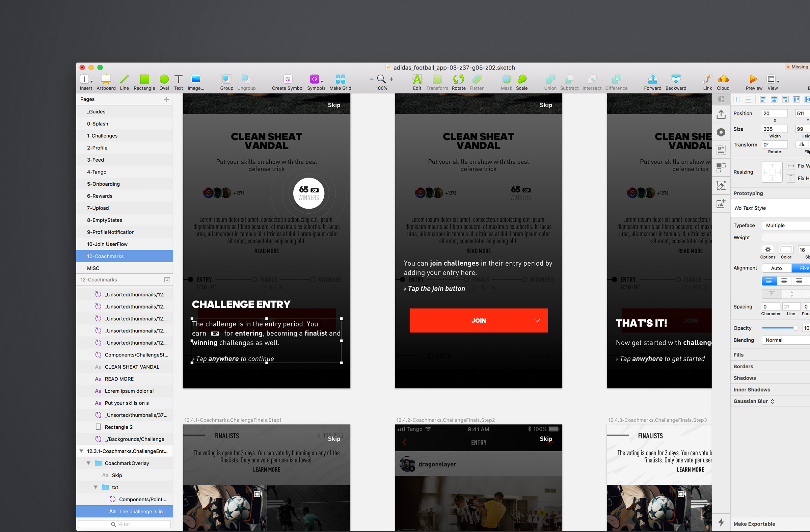810x532 pixels.
Task: Select the Oval shape tool
Action: (164, 80)
